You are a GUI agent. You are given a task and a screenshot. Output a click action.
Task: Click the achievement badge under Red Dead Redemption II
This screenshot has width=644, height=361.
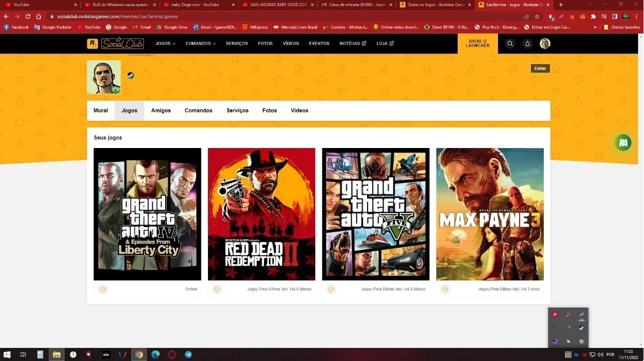tap(217, 290)
